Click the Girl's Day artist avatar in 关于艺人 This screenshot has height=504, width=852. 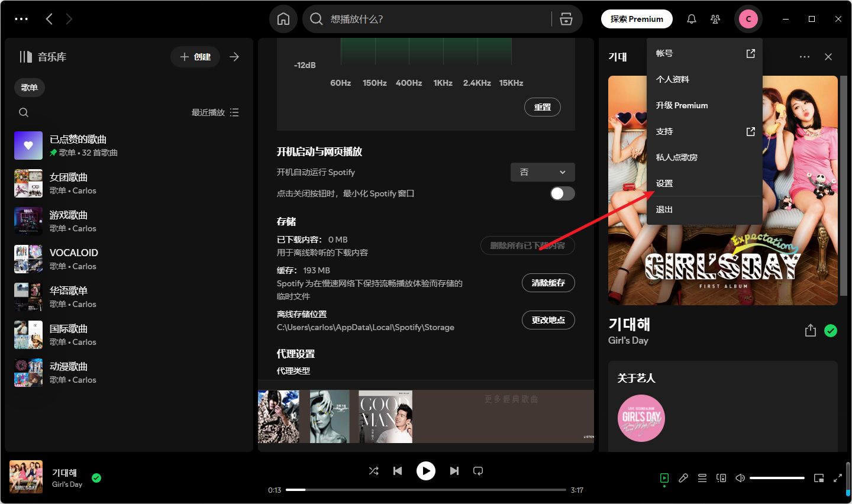[x=641, y=418]
